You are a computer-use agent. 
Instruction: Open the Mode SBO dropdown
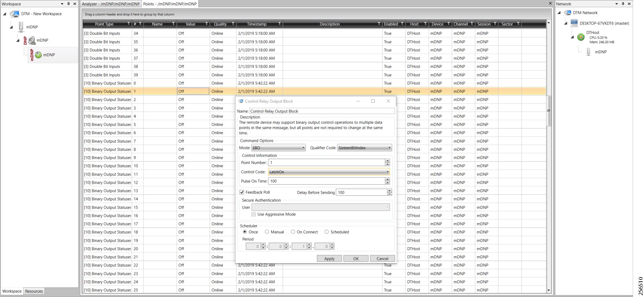[x=303, y=148]
